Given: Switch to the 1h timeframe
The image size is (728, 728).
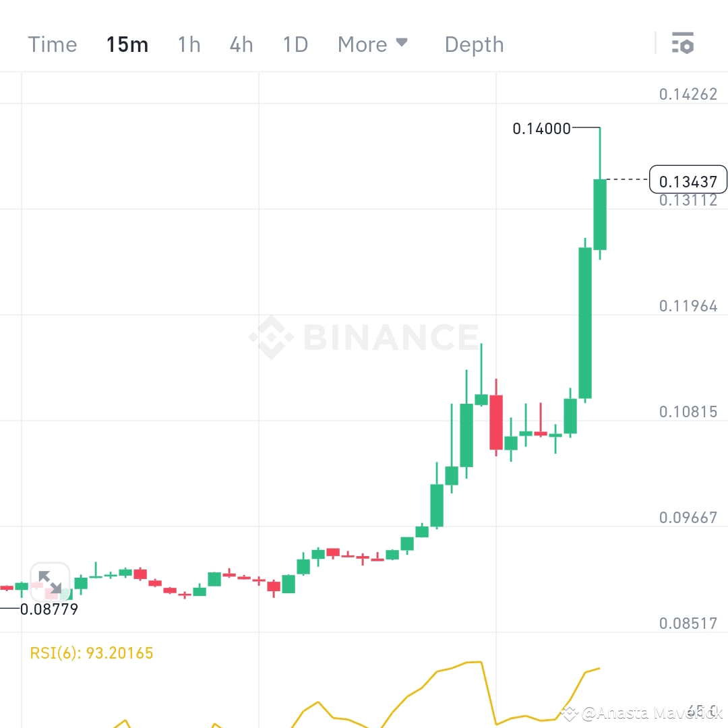Looking at the screenshot, I should (x=189, y=44).
